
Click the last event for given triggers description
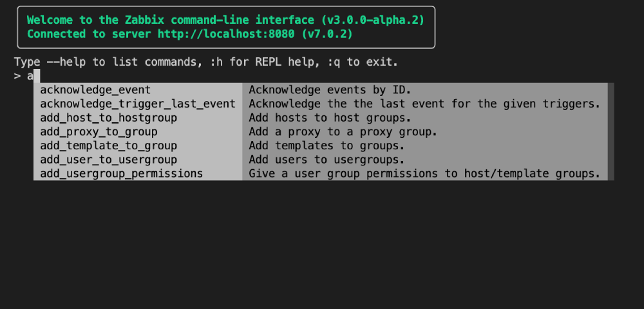[x=424, y=104]
